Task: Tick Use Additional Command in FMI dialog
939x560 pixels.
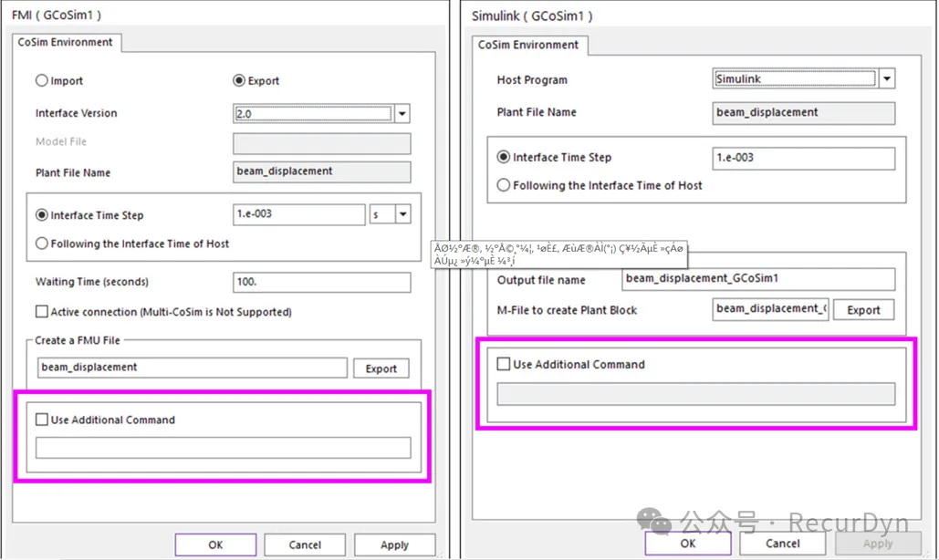Action: (x=42, y=420)
